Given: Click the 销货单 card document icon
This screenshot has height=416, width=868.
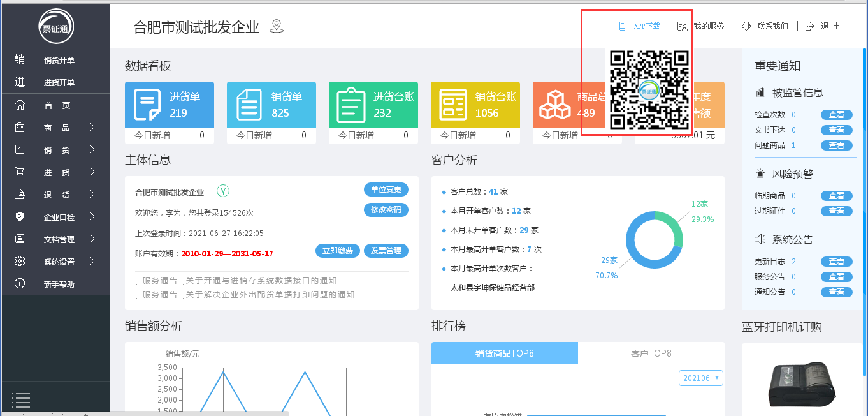Looking at the screenshot, I should click(x=249, y=105).
